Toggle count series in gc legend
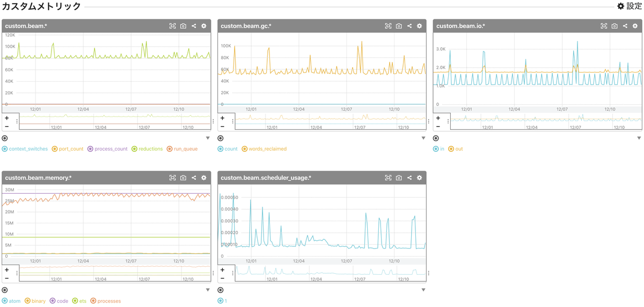 (228, 149)
